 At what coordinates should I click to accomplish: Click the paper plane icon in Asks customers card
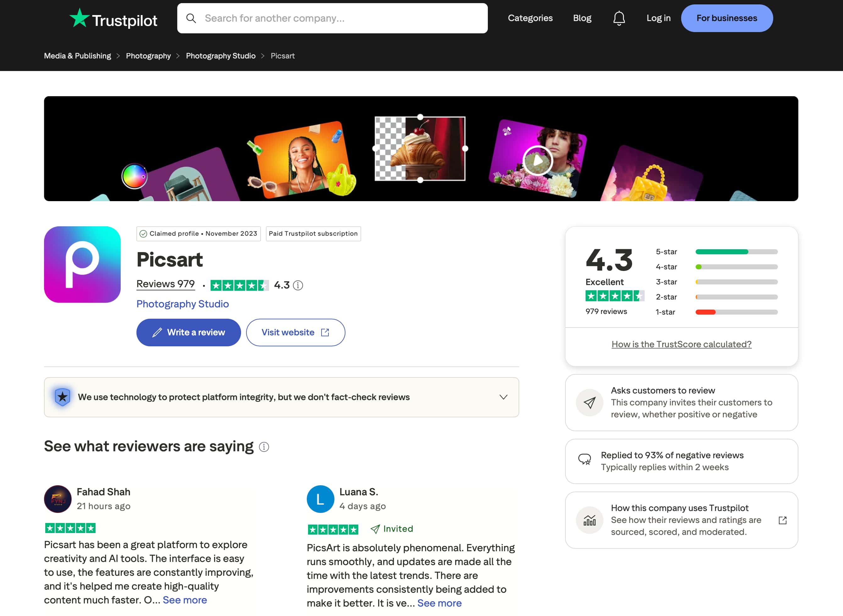point(589,403)
